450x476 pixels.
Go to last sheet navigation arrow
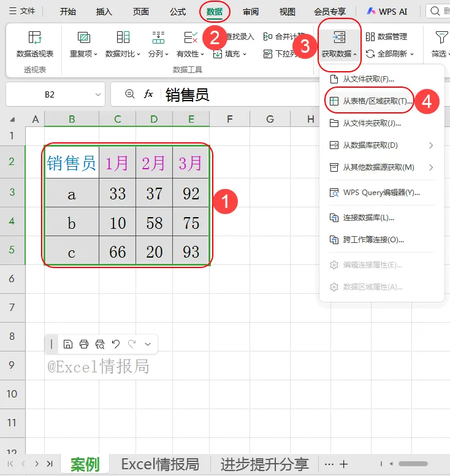50,464
